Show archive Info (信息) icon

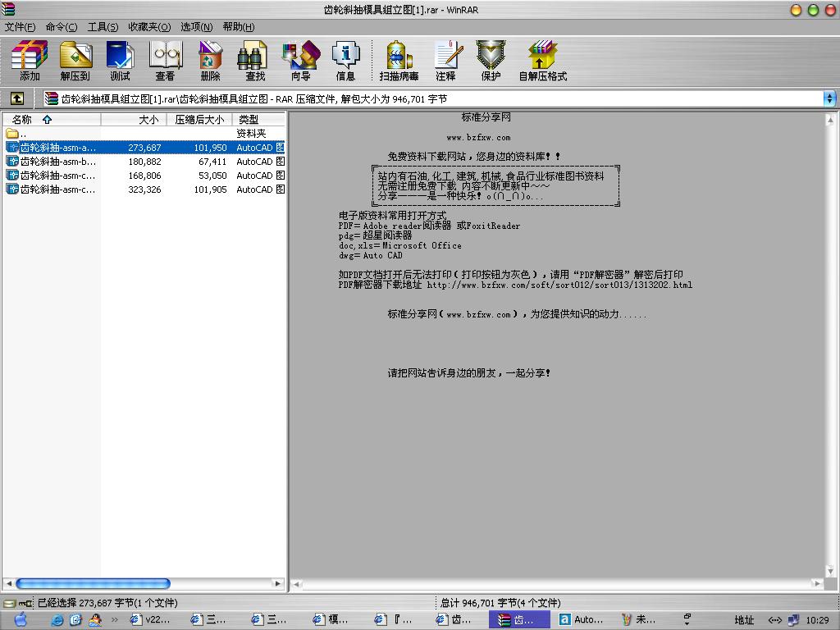(x=345, y=60)
